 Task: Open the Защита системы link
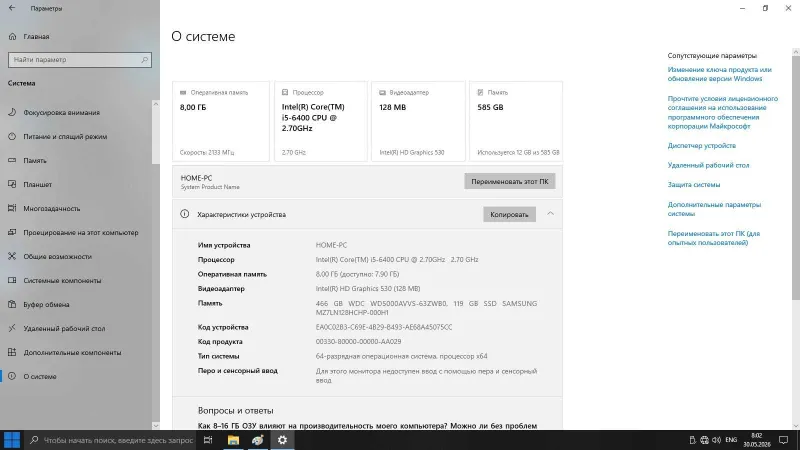(x=694, y=185)
